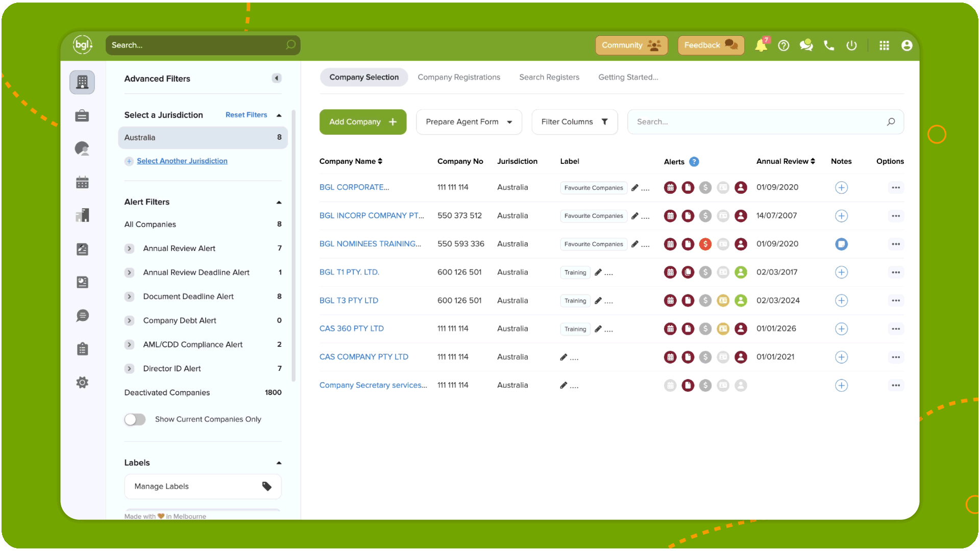Select Deactivated Companies filter
The width and height of the screenshot is (980, 551).
[203, 393]
